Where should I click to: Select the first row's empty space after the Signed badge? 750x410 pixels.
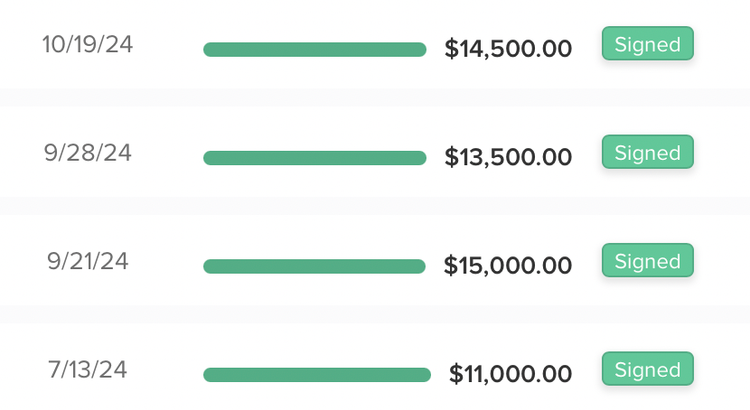(722, 45)
